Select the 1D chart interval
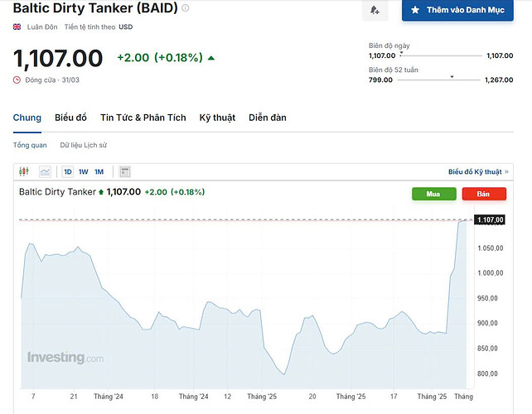532x414 pixels. [x=68, y=171]
